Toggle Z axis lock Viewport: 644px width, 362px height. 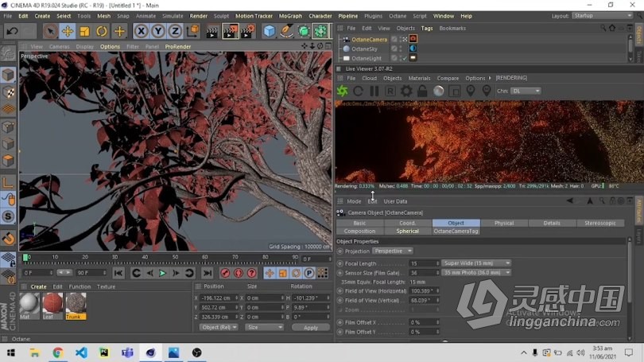(176, 31)
